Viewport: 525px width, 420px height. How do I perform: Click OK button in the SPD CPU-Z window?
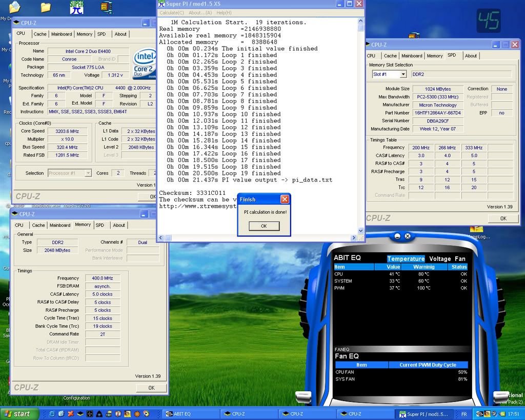(503, 218)
